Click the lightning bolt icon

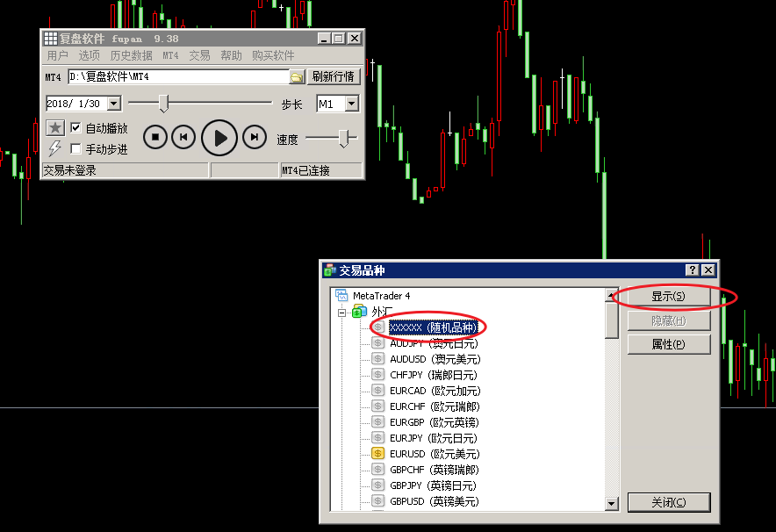point(55,148)
